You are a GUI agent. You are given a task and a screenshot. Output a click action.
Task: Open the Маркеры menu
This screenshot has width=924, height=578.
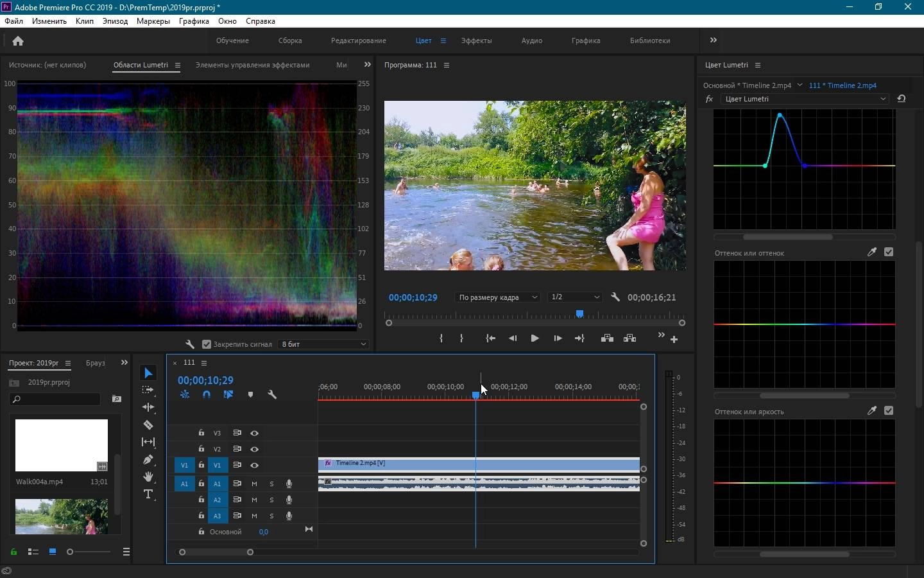tap(153, 21)
